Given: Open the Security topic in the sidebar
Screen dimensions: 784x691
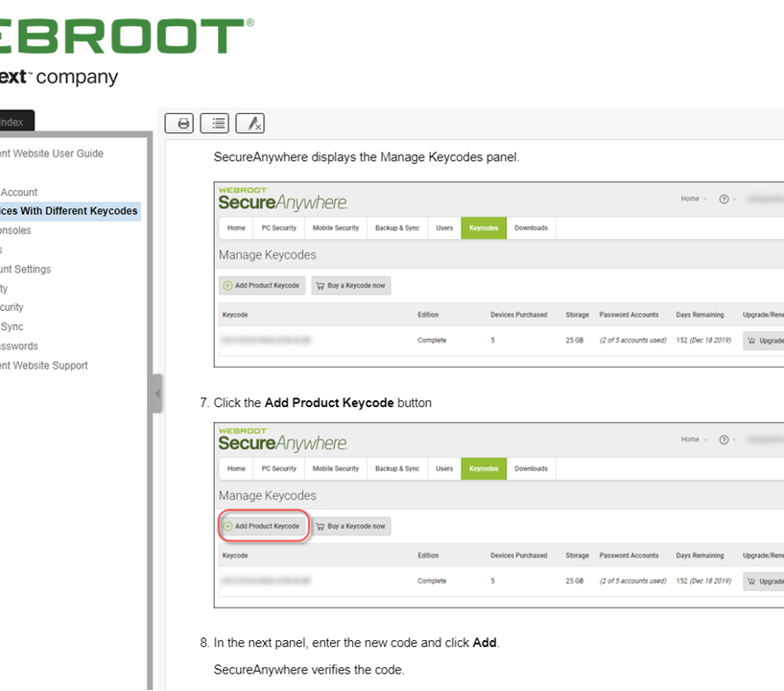Looking at the screenshot, I should point(12,307).
